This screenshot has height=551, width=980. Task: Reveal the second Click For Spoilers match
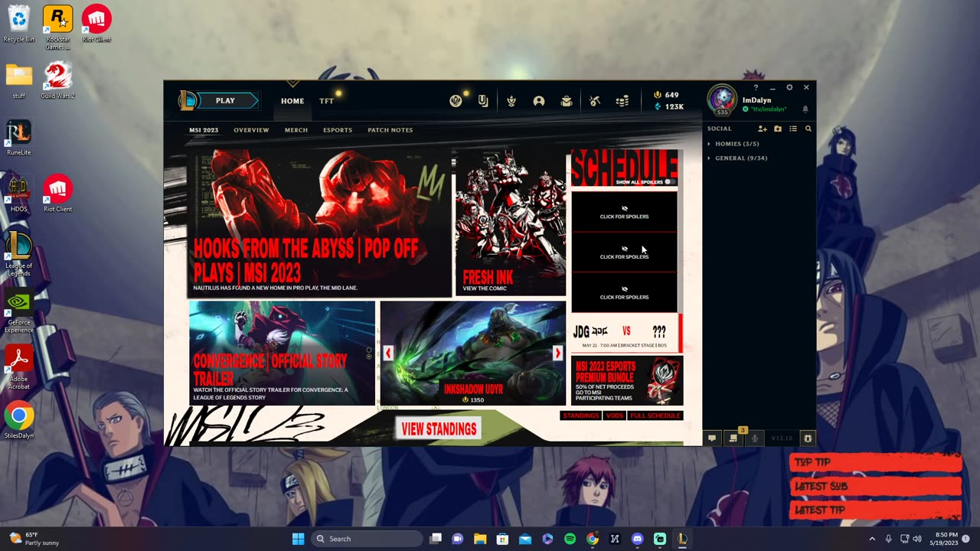pos(624,253)
